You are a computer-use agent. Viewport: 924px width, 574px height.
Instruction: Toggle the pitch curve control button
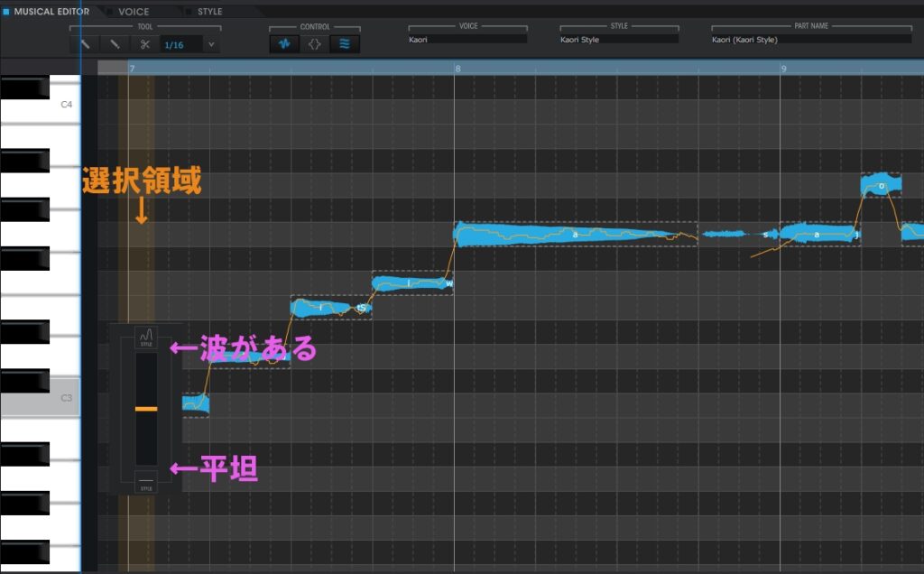[x=283, y=43]
